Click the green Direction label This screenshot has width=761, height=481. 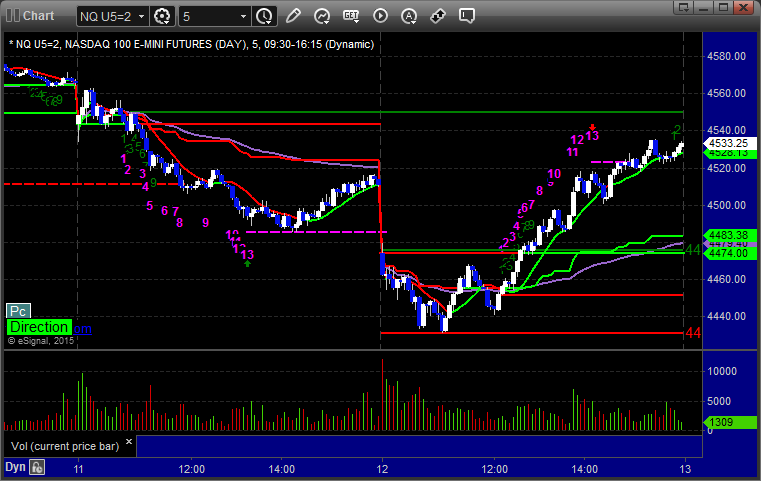39,327
